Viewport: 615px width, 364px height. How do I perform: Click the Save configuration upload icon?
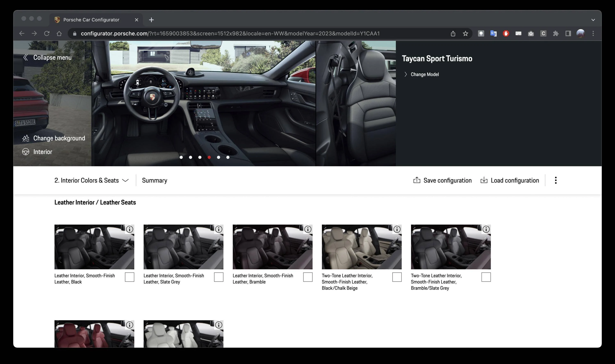417,180
